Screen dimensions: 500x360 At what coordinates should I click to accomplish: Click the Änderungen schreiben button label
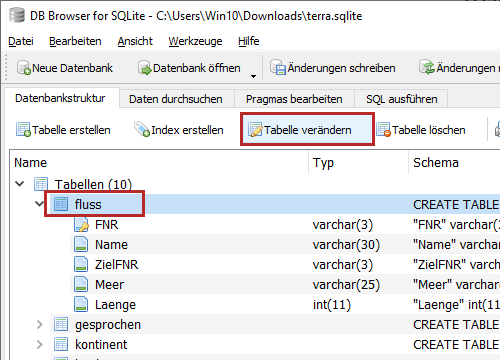(x=341, y=68)
